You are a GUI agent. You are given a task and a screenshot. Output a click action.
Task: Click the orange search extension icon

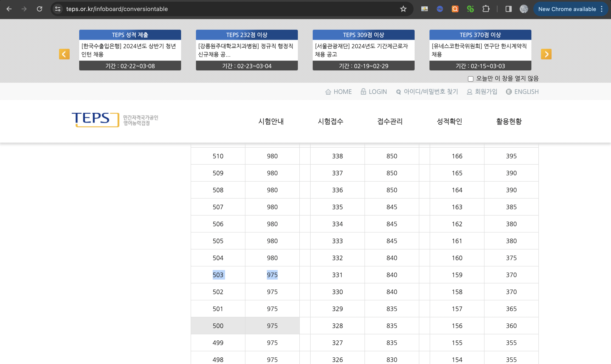point(455,9)
